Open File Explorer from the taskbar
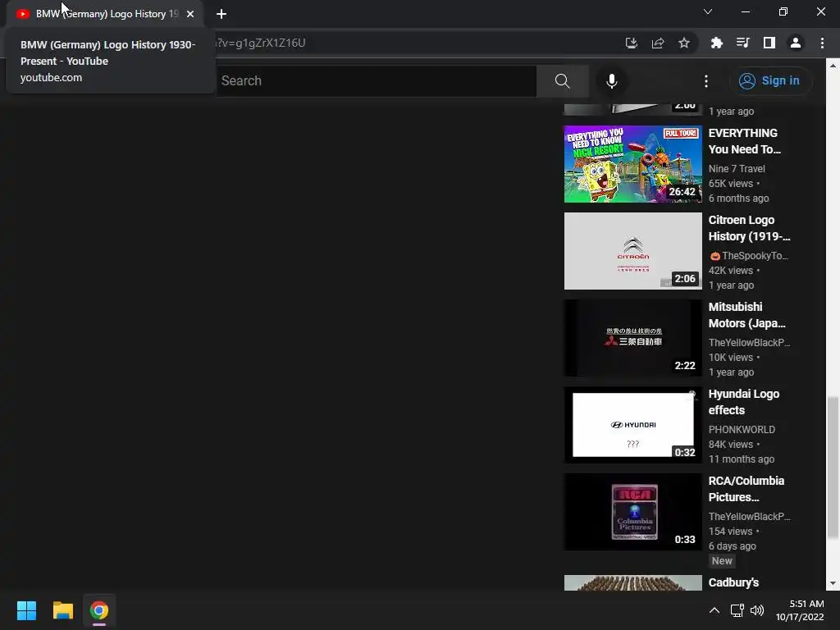 click(x=62, y=610)
